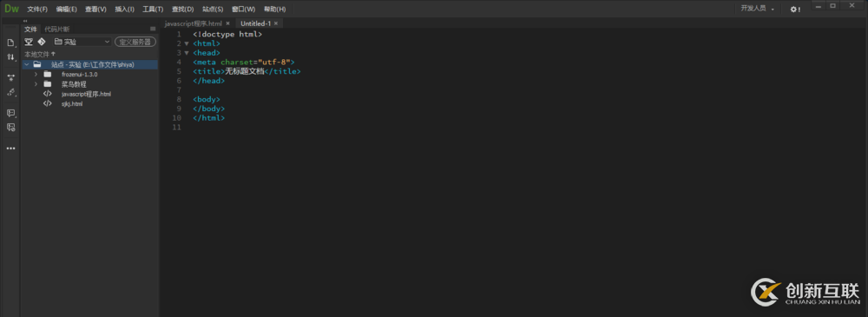The height and width of the screenshot is (317, 868).
Task: Click the sync settings gear icon
Action: [x=795, y=10]
